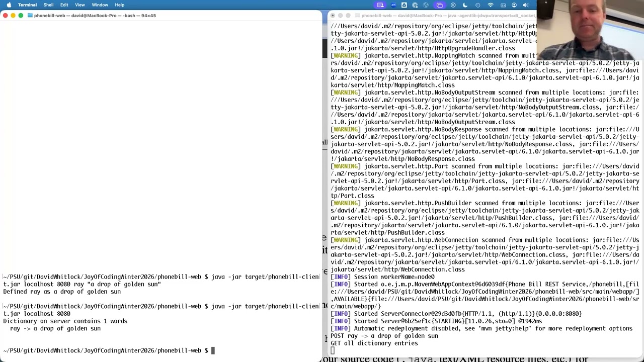Click the globe icon in menu bar
This screenshot has width=644, height=362.
point(426,5)
